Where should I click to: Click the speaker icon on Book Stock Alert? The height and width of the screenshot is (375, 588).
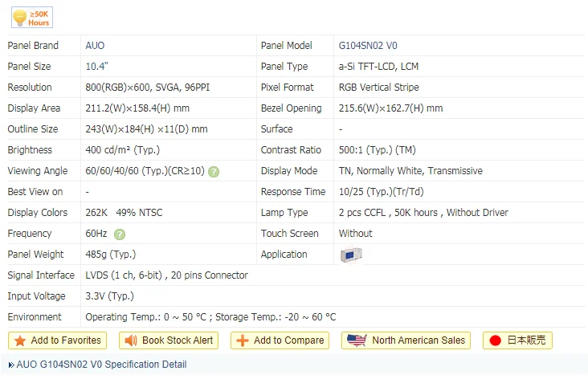[131, 340]
